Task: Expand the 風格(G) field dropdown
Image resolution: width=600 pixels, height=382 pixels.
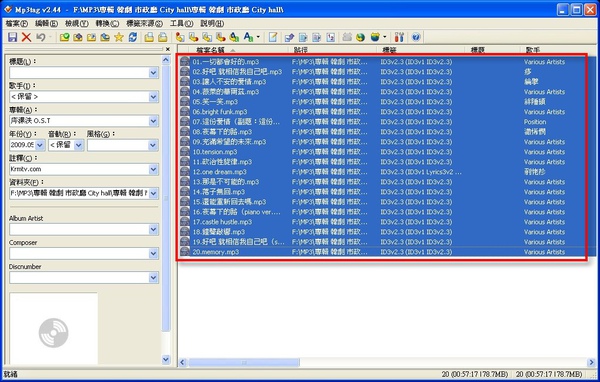Action: (x=153, y=145)
